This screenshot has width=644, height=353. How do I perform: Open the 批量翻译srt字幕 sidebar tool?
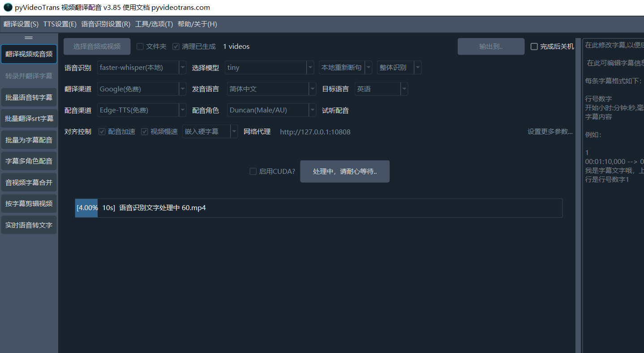click(29, 119)
